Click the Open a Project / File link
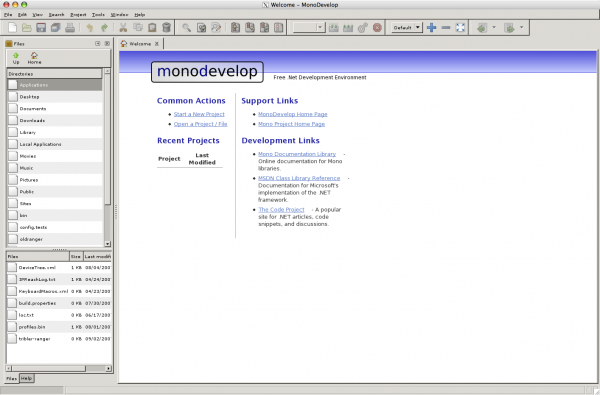 click(201, 124)
